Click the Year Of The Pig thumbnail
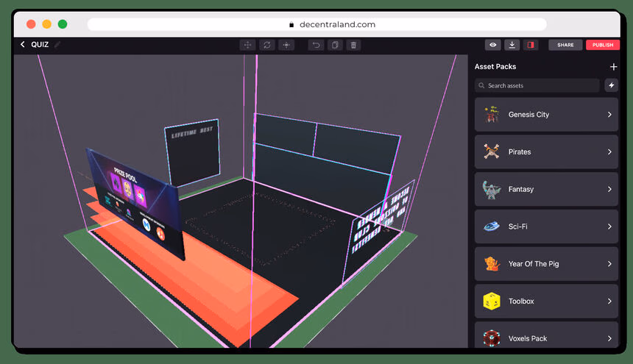The image size is (633, 364). click(x=492, y=264)
